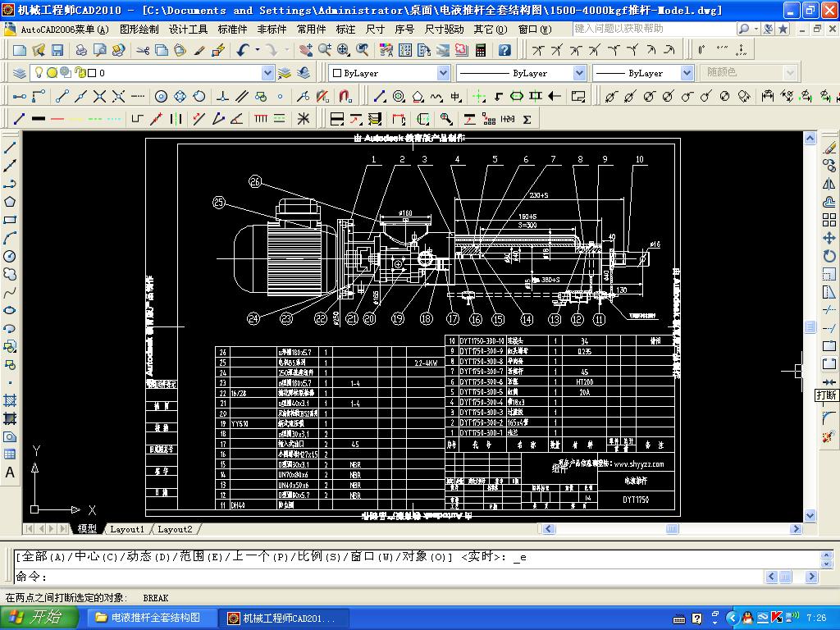Toggle the layer 0 light bulb visibility

coord(38,73)
